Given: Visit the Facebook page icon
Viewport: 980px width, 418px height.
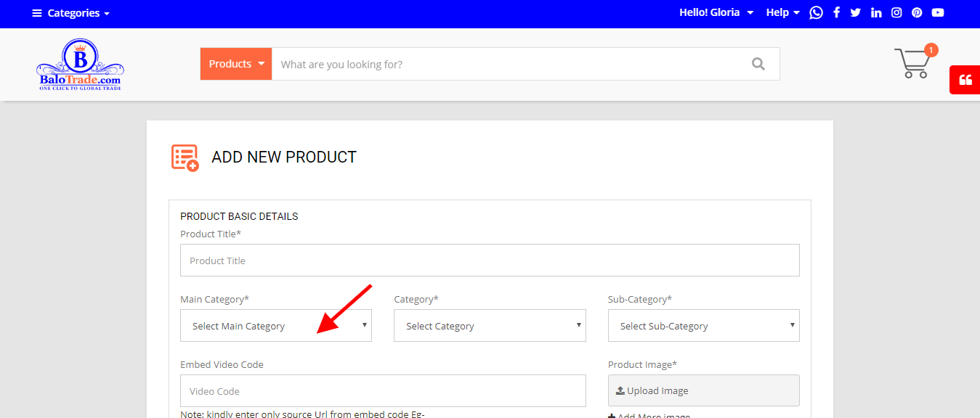Looking at the screenshot, I should coord(836,12).
